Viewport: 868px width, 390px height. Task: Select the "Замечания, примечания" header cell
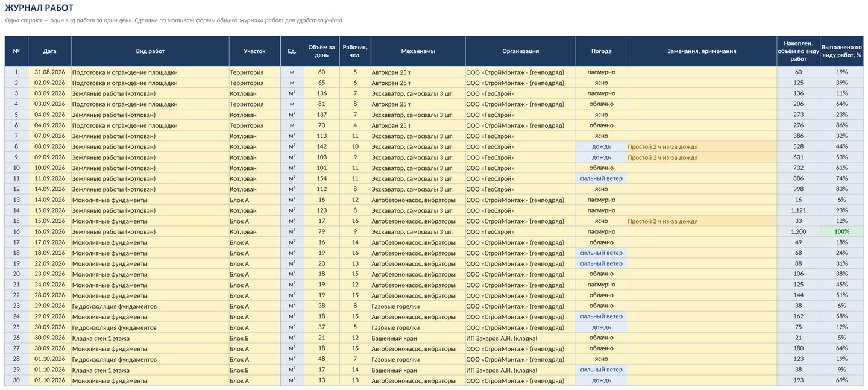(x=702, y=51)
